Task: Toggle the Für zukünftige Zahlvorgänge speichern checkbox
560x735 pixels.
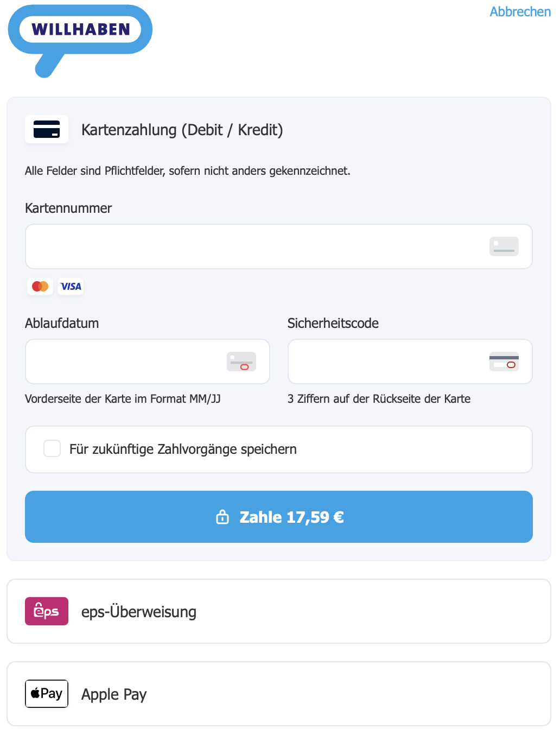Action: coord(52,448)
